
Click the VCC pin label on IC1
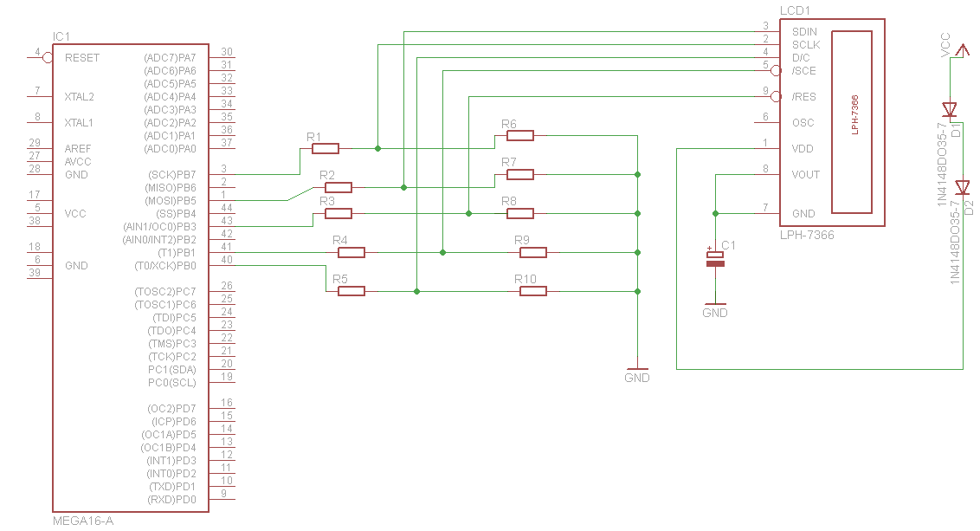(x=75, y=214)
